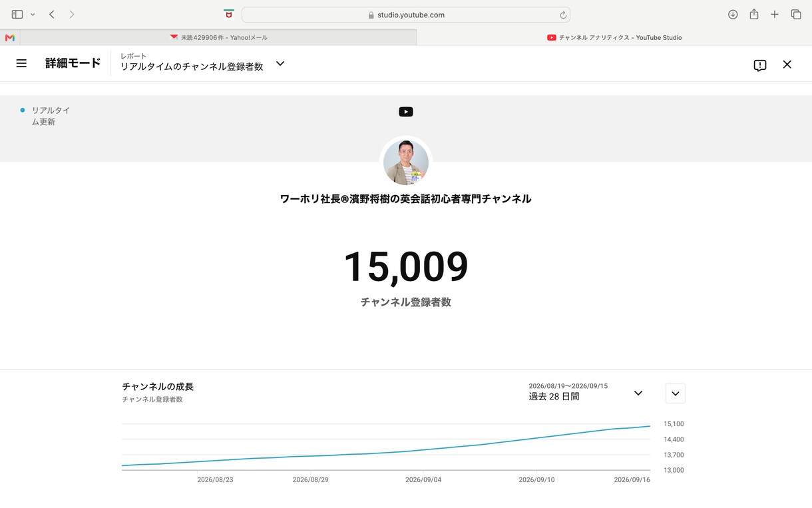Close the advanced mode report
The height and width of the screenshot is (508, 812).
[x=787, y=65]
